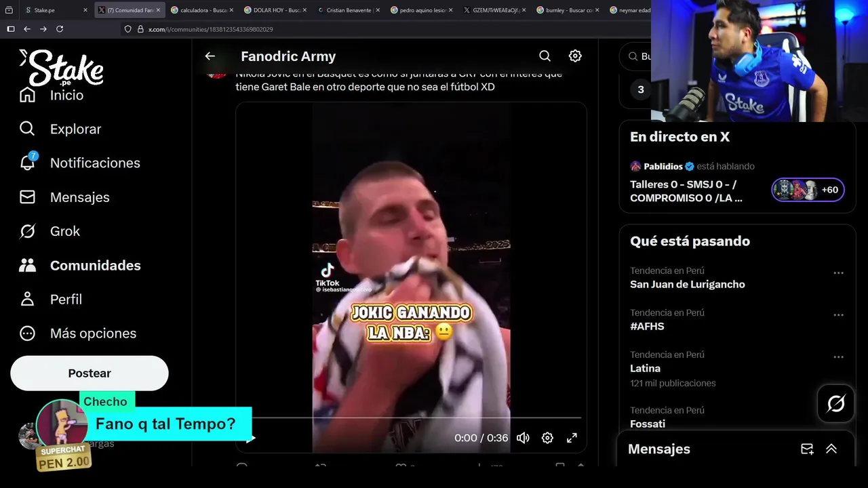
Task: Click the Postear button
Action: pyautogui.click(x=90, y=373)
